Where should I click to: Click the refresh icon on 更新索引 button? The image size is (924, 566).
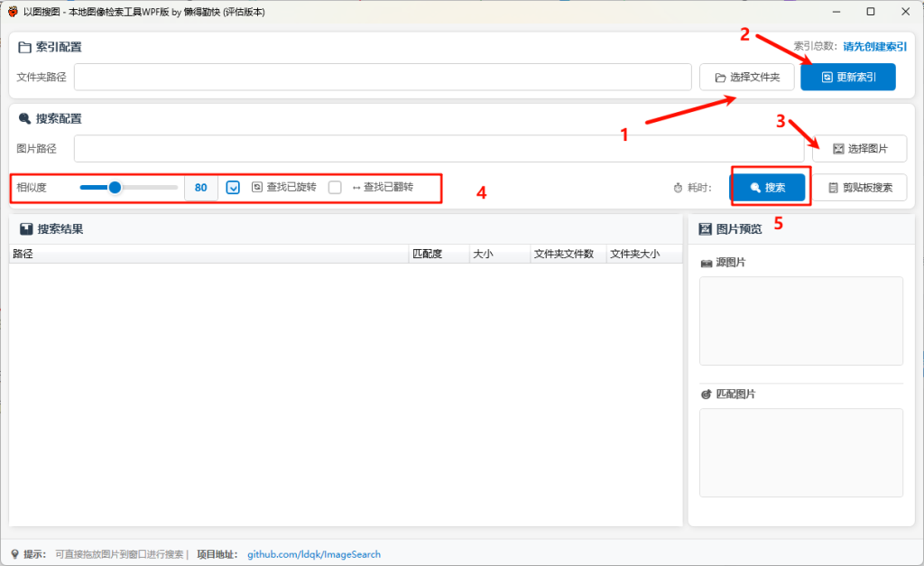pyautogui.click(x=827, y=78)
